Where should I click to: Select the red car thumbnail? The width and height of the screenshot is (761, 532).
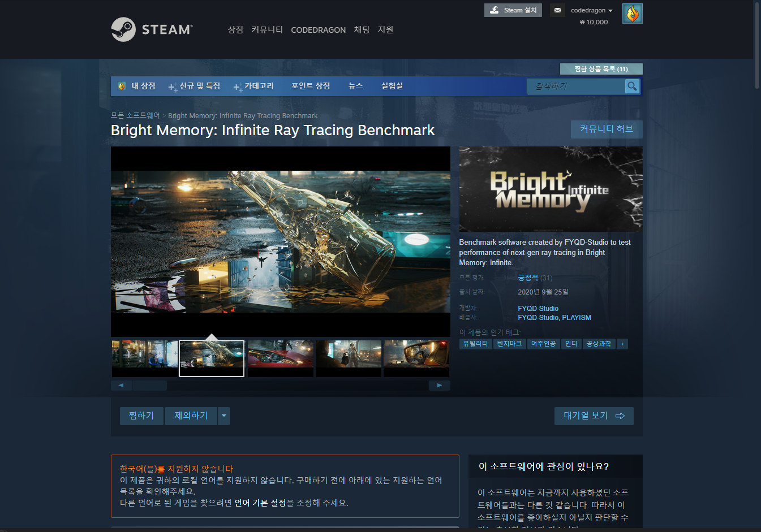point(281,358)
